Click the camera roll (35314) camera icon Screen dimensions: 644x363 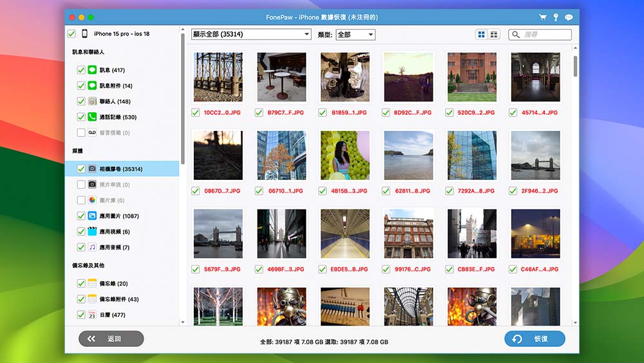[92, 168]
